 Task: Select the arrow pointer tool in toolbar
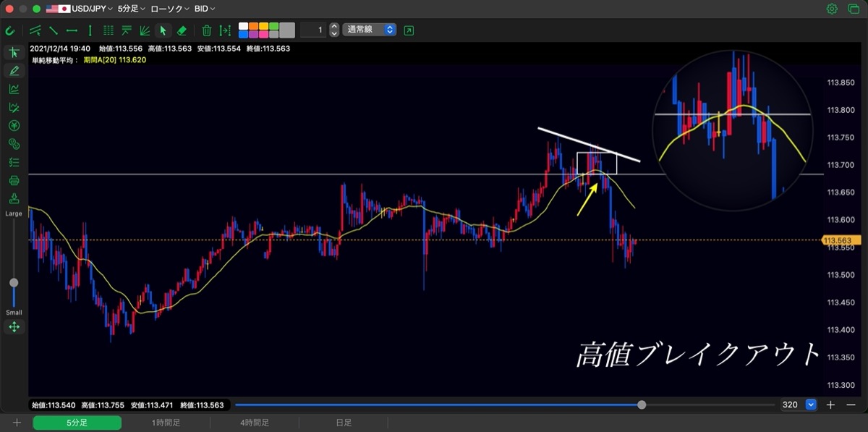pyautogui.click(x=163, y=30)
